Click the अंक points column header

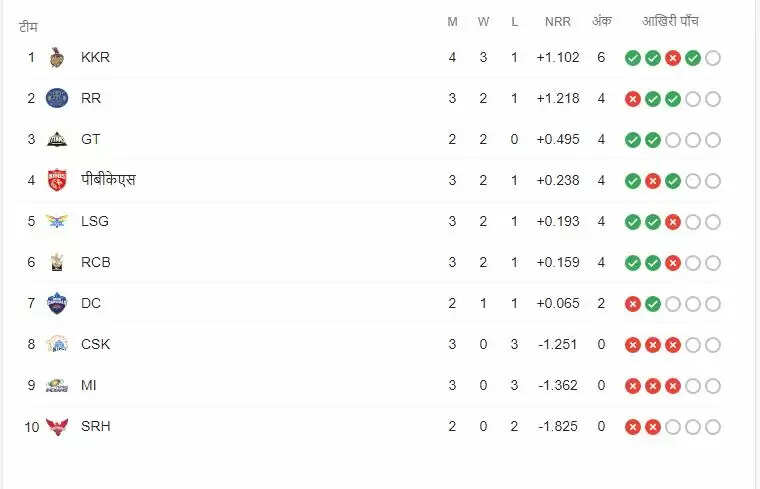601,22
